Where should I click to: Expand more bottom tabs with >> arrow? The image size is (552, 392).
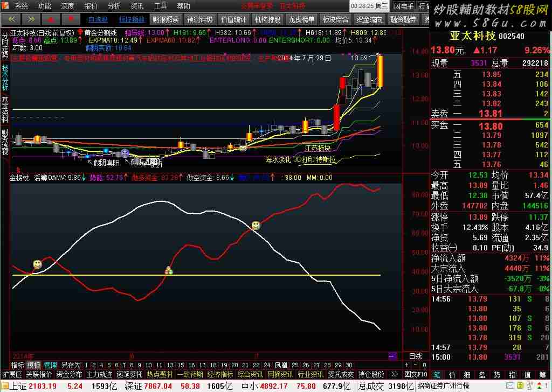point(394,374)
